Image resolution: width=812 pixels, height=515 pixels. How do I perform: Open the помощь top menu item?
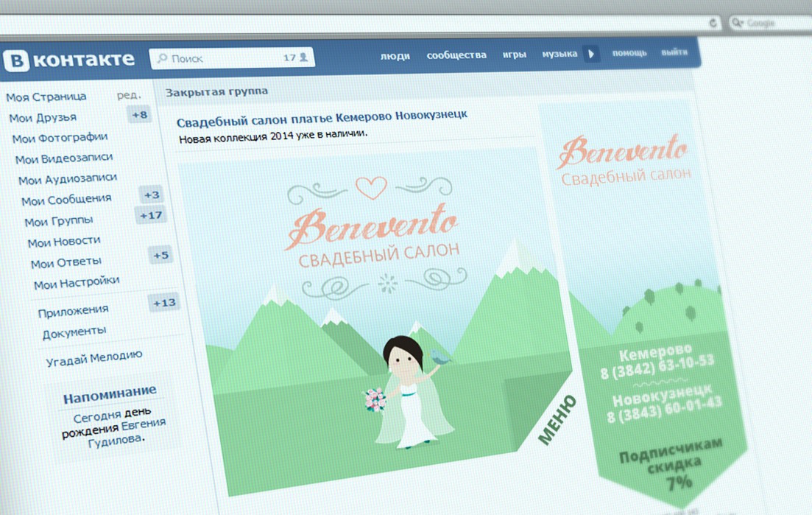tap(629, 53)
